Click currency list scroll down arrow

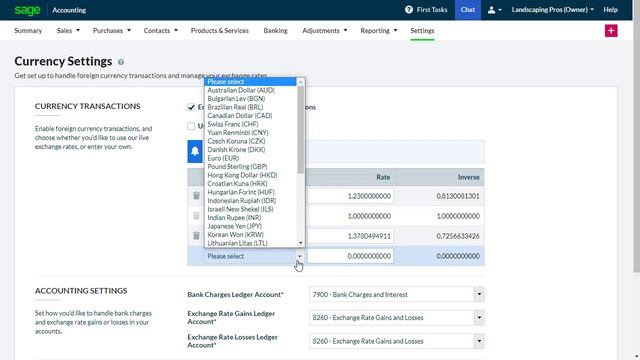301,243
